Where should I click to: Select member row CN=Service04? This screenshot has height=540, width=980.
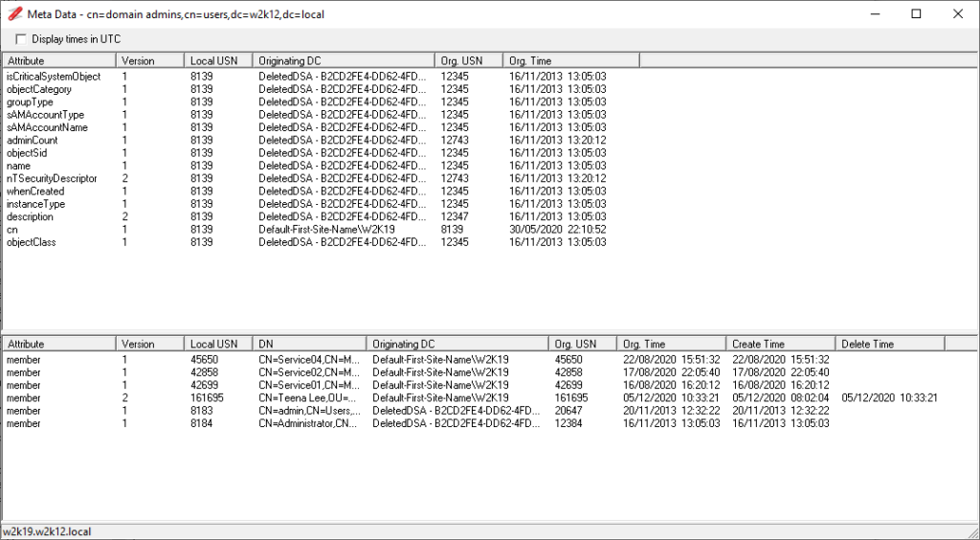pos(474,360)
